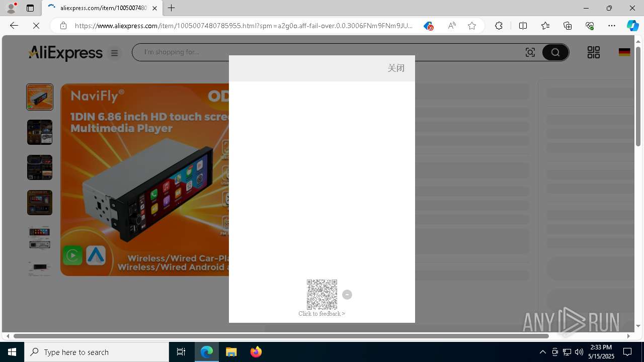Image resolution: width=644 pixels, height=362 pixels.
Task: Select fifth product thumbnail image
Action: (40, 238)
